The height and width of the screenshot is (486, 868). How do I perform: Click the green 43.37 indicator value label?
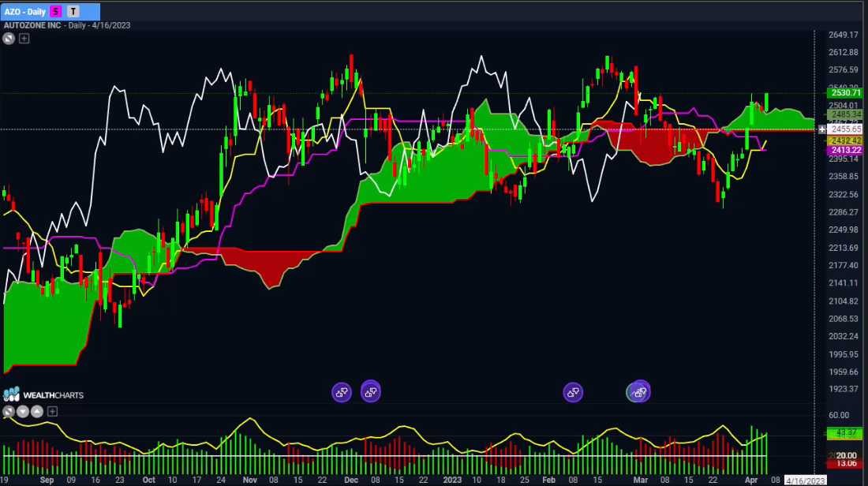click(845, 433)
